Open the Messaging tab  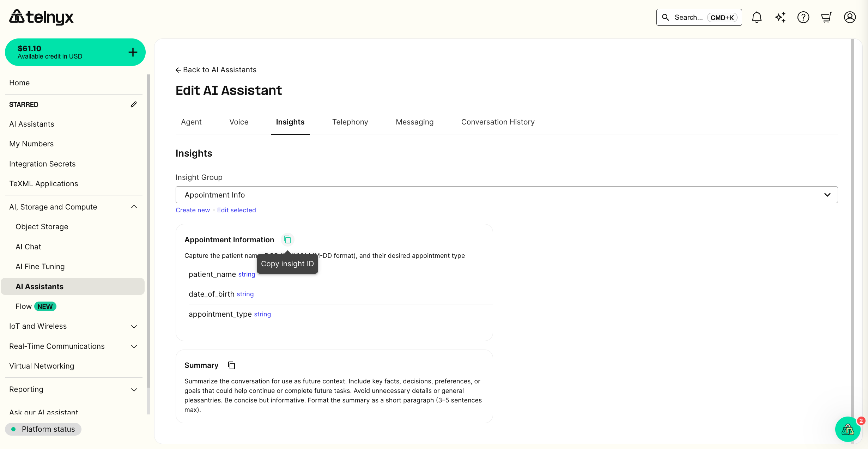pos(414,122)
